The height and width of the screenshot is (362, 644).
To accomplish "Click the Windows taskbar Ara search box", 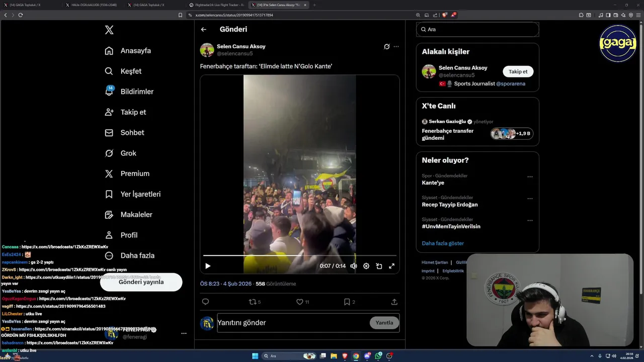I will pos(289,356).
